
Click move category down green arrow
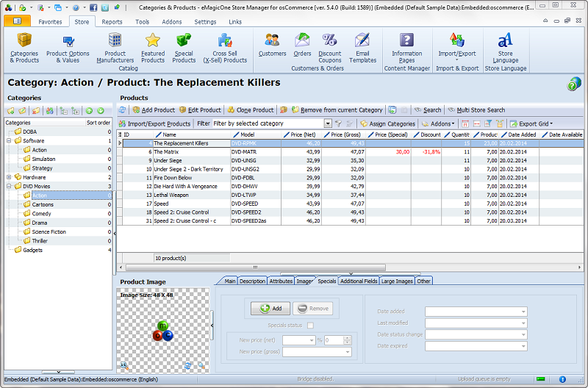pos(101,110)
